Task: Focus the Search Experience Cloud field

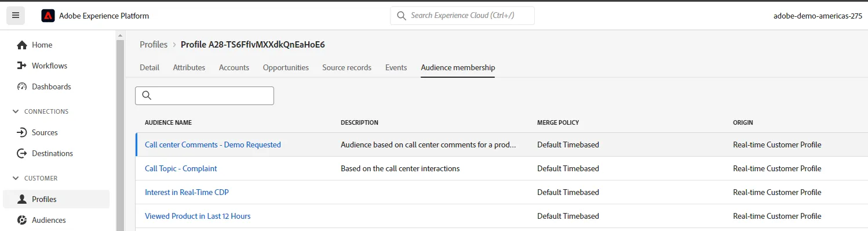Action: (x=462, y=16)
